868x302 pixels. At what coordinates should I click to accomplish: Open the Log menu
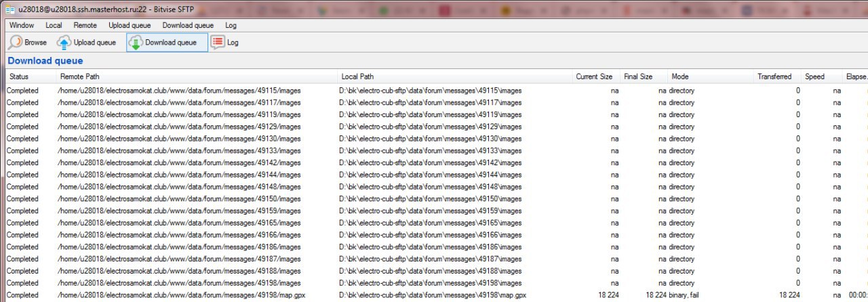tap(231, 25)
